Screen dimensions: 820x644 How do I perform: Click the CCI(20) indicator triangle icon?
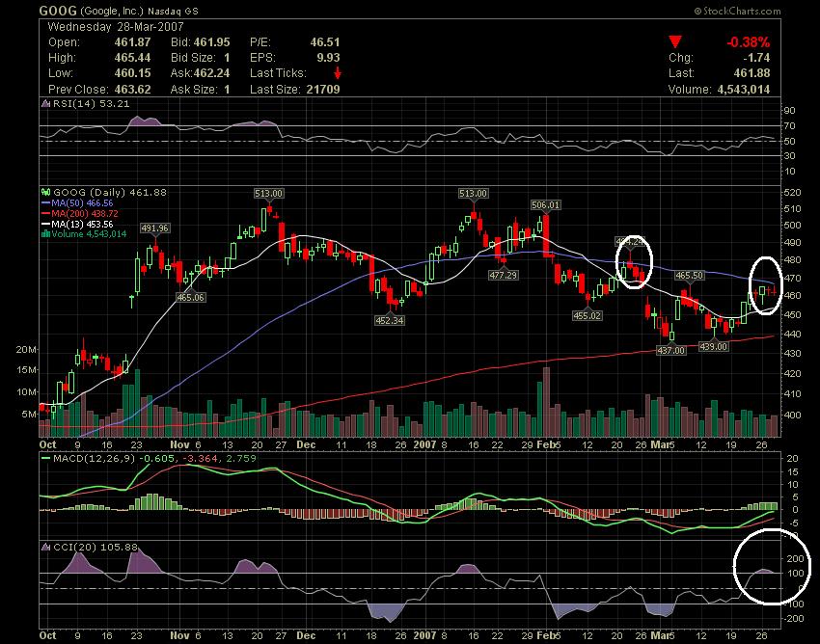pyautogui.click(x=45, y=548)
